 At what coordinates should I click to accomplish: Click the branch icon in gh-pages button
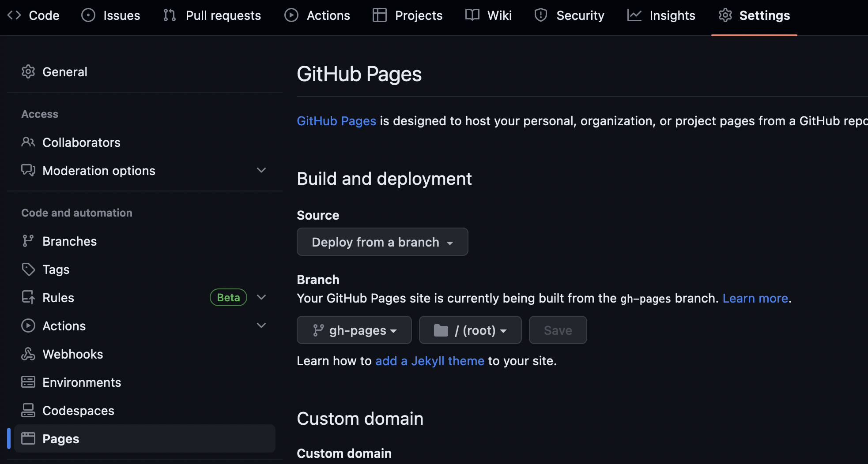(x=318, y=330)
